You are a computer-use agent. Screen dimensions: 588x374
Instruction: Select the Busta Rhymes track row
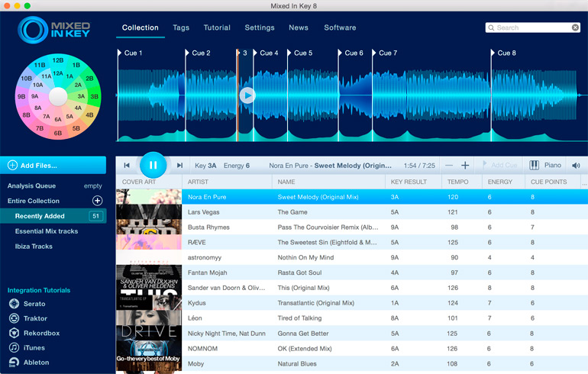click(x=352, y=227)
